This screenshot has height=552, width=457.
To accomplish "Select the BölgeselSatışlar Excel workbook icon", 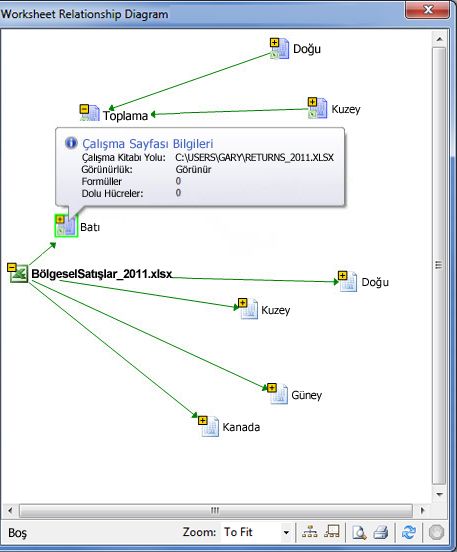I will [x=19, y=274].
